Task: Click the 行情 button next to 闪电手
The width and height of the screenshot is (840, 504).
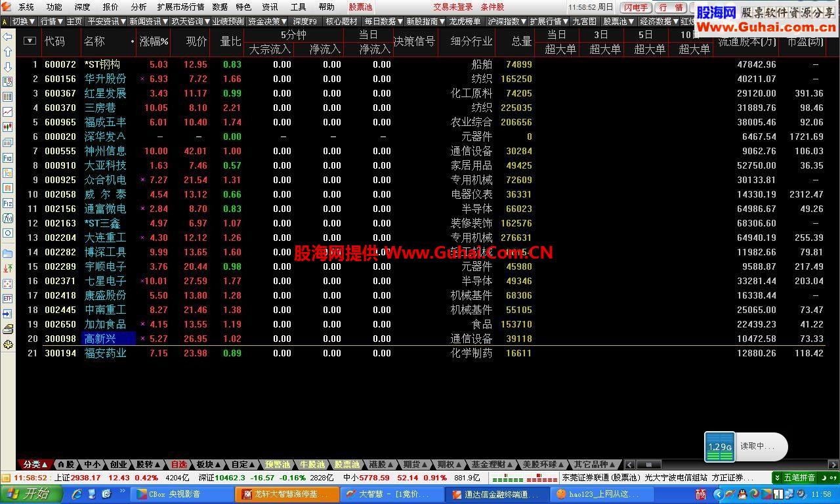Action: (670, 7)
